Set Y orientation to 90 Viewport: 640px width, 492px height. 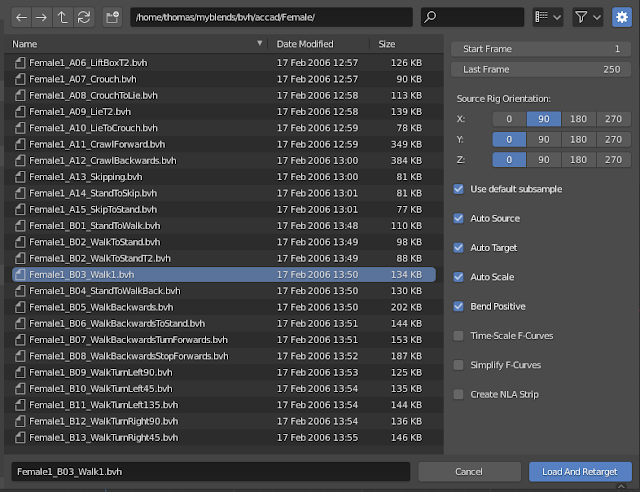pyautogui.click(x=544, y=139)
